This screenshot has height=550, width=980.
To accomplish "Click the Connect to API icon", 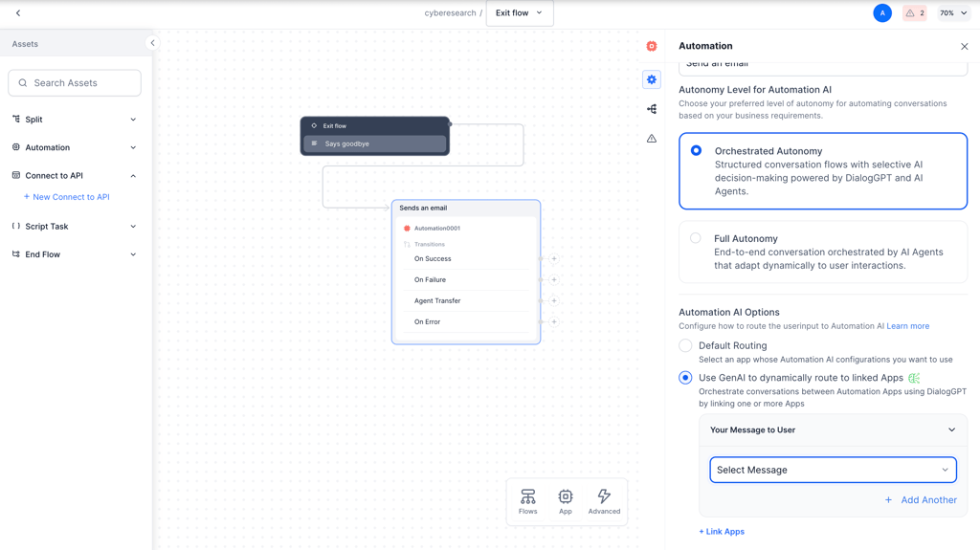I will coord(16,175).
